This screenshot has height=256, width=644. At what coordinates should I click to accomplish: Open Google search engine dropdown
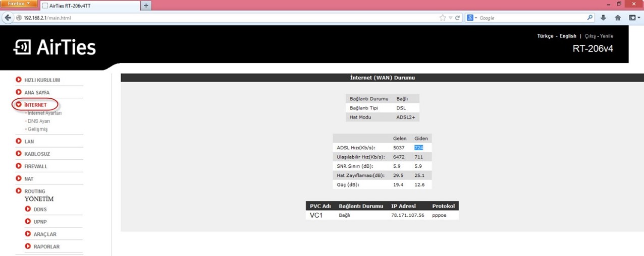pyautogui.click(x=472, y=18)
